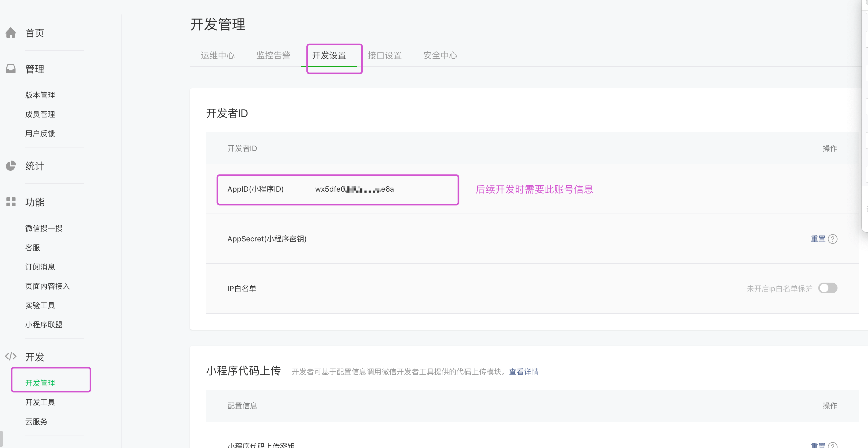Click the 小程序代码上传 section heading

(243, 371)
